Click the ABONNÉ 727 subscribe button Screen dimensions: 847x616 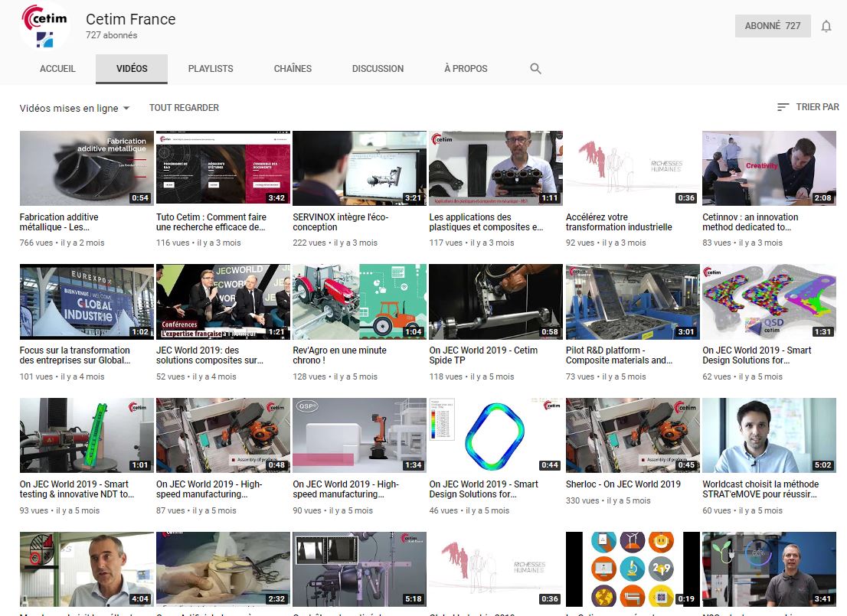tap(773, 26)
